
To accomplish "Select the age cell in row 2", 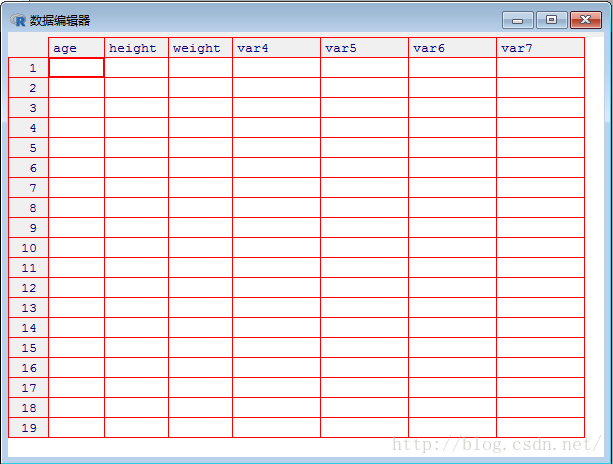I will 76,88.
